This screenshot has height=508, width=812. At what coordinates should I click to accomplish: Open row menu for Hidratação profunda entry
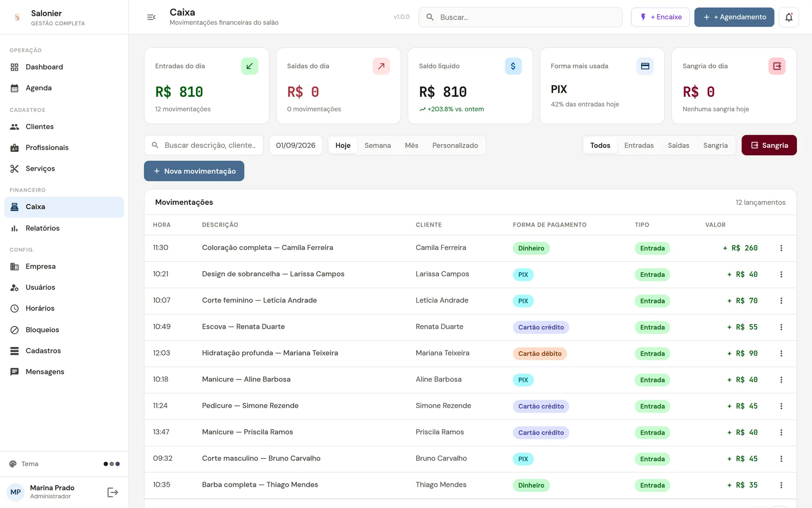click(781, 354)
